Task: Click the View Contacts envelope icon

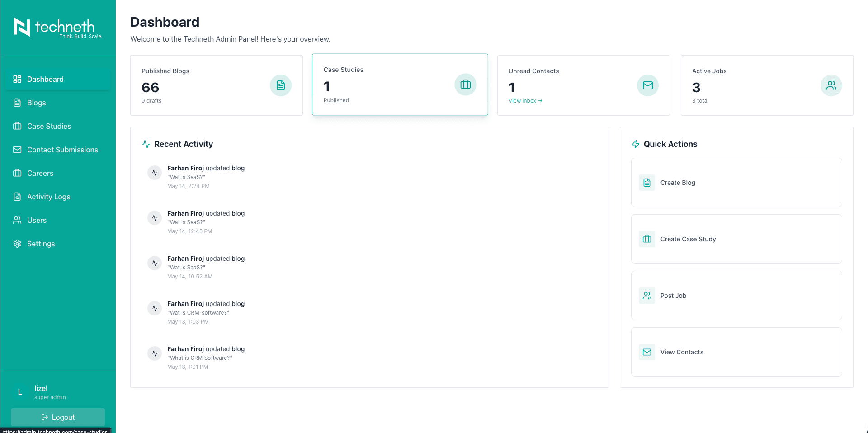Action: click(x=647, y=352)
